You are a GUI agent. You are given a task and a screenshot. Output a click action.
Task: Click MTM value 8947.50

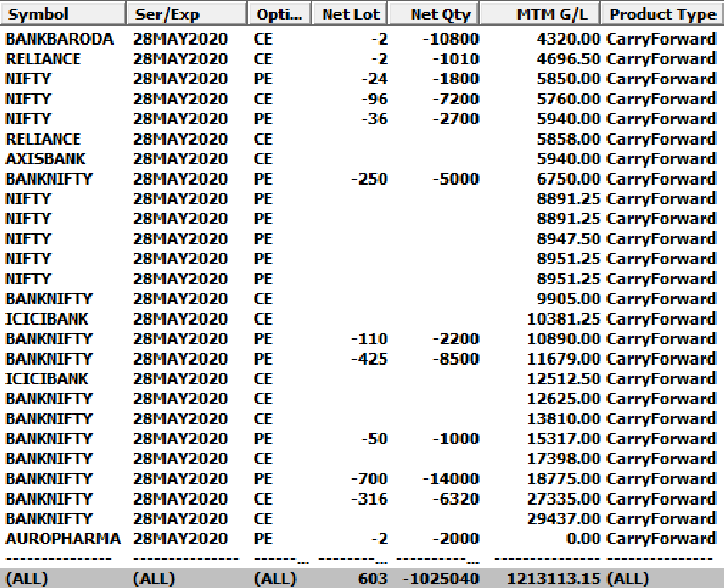(568, 238)
